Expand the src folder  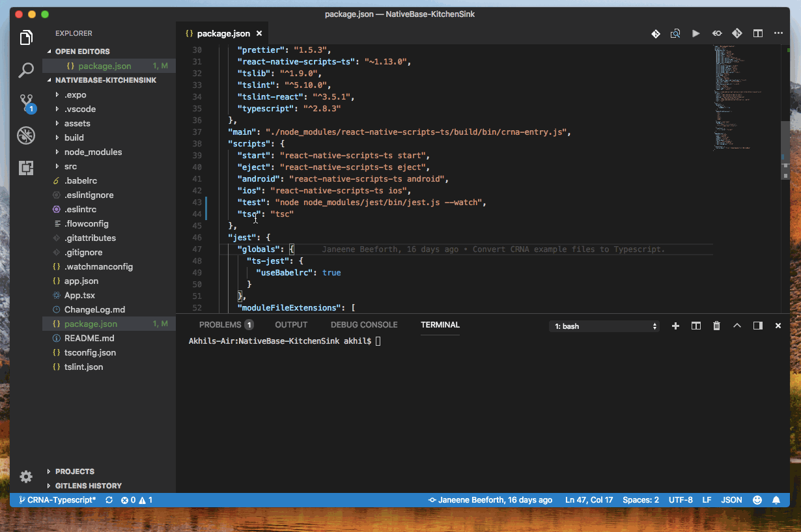109,166
